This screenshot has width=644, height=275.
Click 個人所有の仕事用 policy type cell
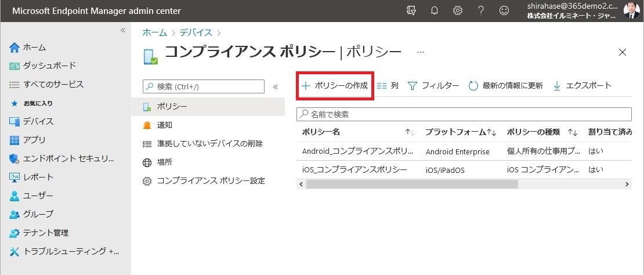click(x=544, y=151)
